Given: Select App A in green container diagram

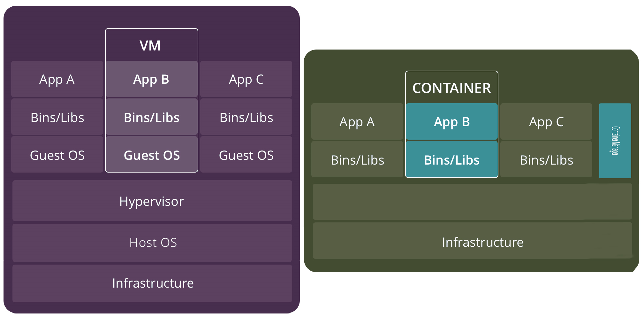Looking at the screenshot, I should (357, 122).
